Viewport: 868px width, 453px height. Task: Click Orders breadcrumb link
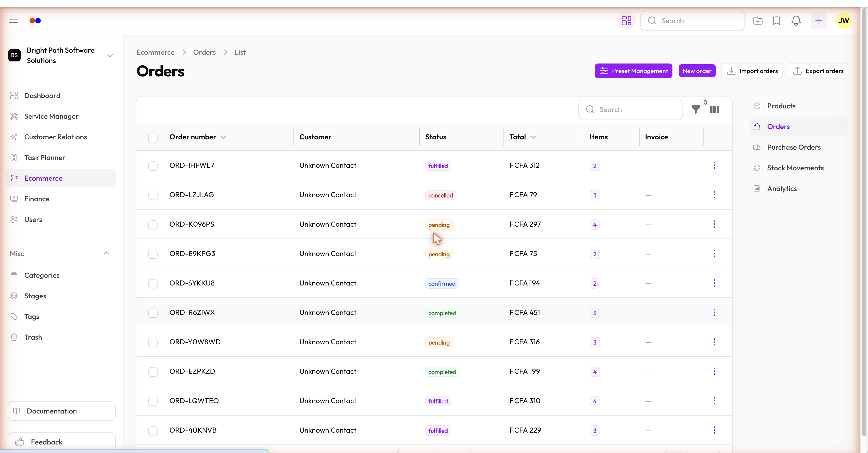click(x=204, y=52)
